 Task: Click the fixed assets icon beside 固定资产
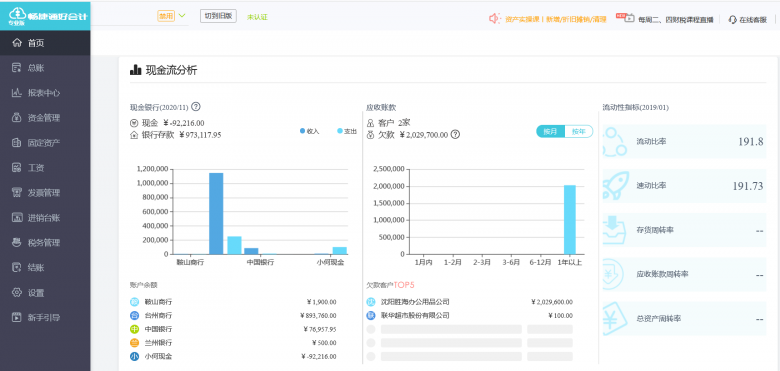coord(17,143)
